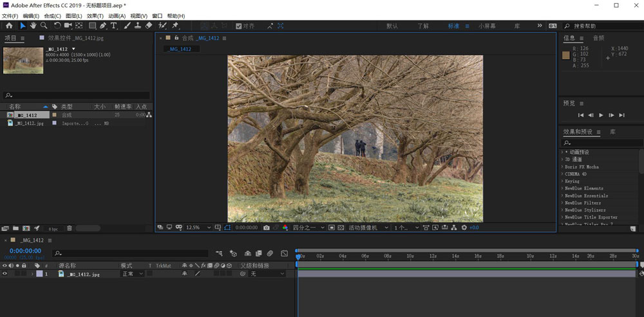Toggle motion blur for the timeline

click(x=270, y=253)
